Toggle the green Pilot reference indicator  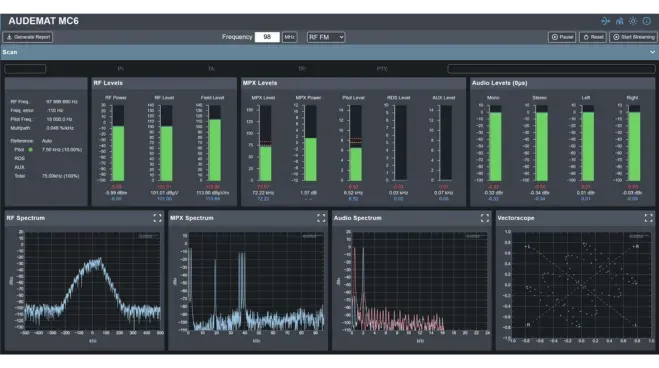30,150
